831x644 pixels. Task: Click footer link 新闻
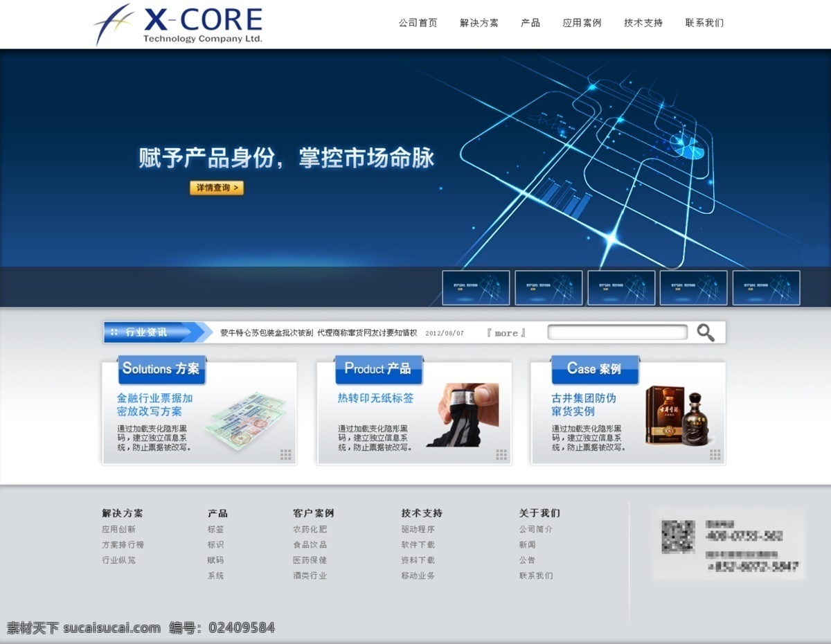click(x=527, y=544)
